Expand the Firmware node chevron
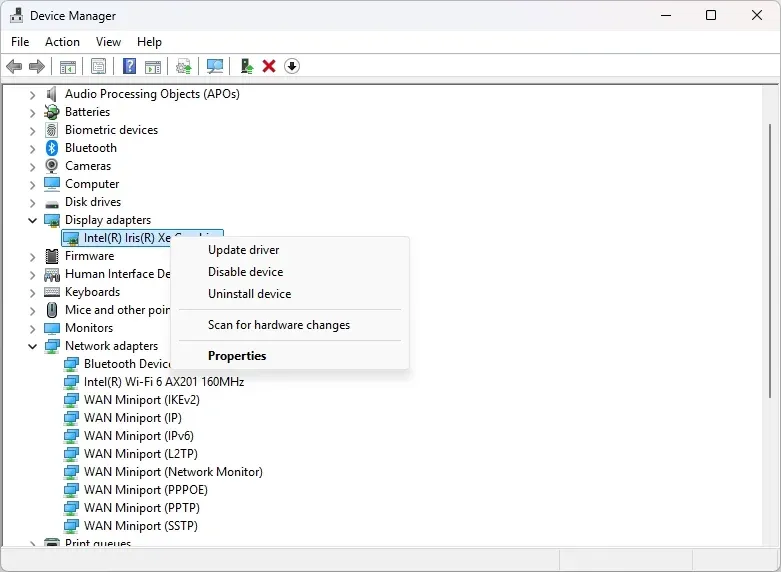The height and width of the screenshot is (572, 781). (x=32, y=257)
